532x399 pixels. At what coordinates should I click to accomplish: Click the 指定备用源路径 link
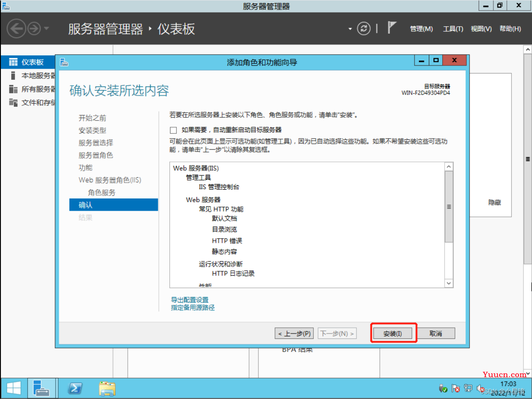(193, 308)
